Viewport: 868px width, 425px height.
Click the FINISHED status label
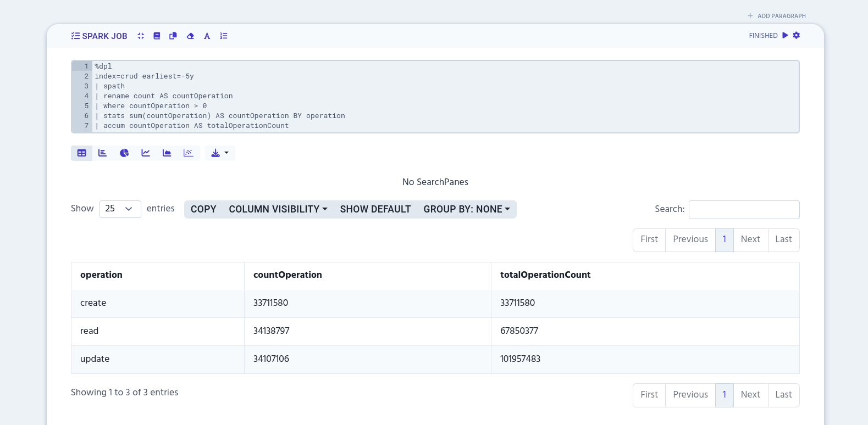click(763, 36)
